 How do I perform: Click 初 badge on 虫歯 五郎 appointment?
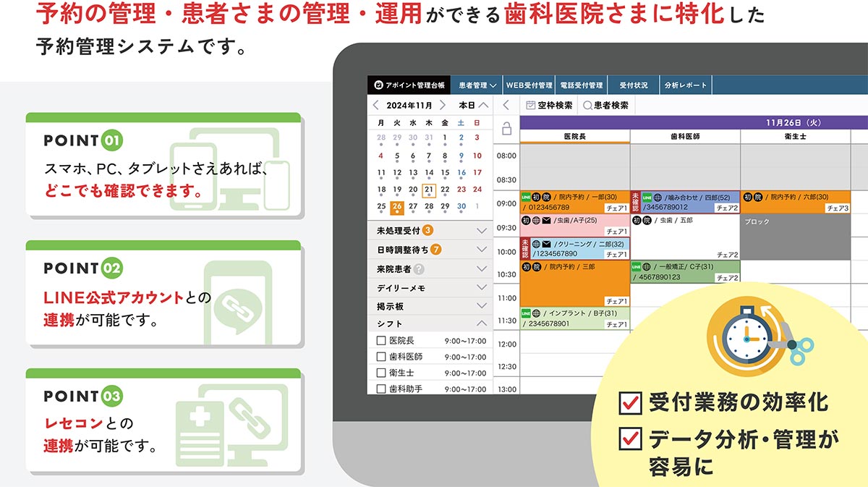pyautogui.click(x=636, y=220)
